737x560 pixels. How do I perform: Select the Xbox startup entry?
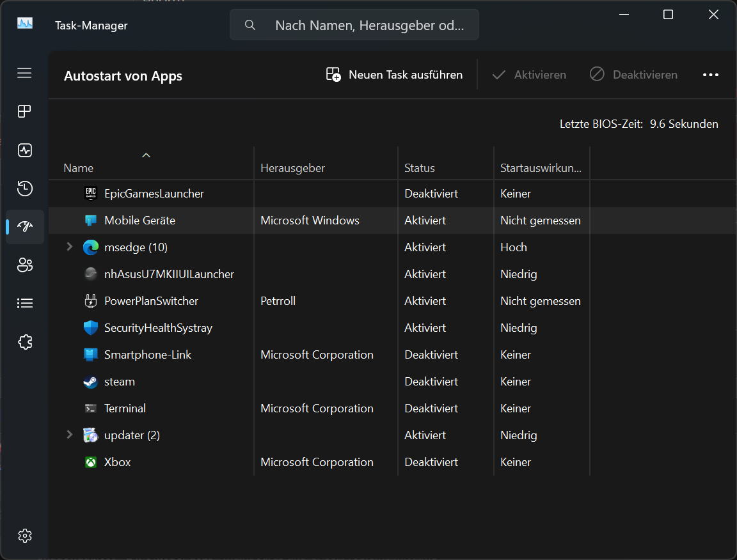[x=118, y=462]
